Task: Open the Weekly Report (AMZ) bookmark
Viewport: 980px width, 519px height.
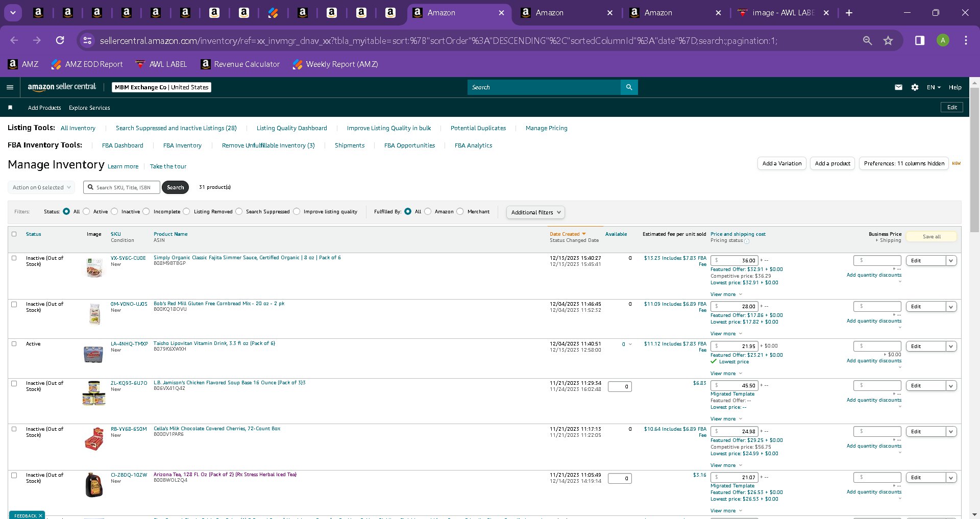Action: click(335, 64)
